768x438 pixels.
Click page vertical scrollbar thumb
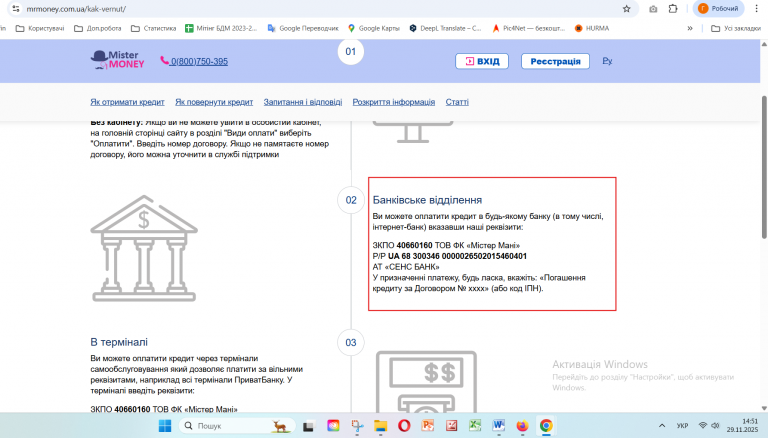[764, 168]
